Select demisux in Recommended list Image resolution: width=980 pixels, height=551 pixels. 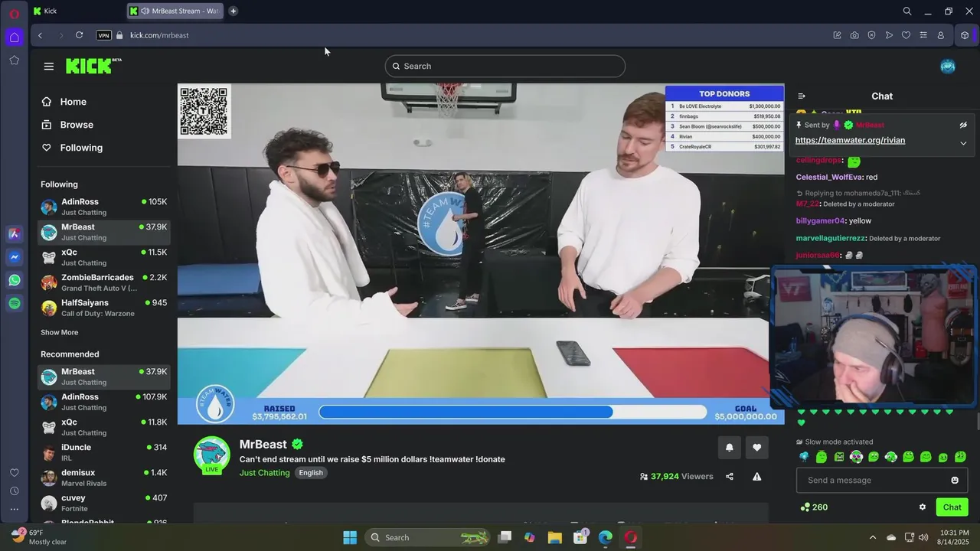point(103,478)
